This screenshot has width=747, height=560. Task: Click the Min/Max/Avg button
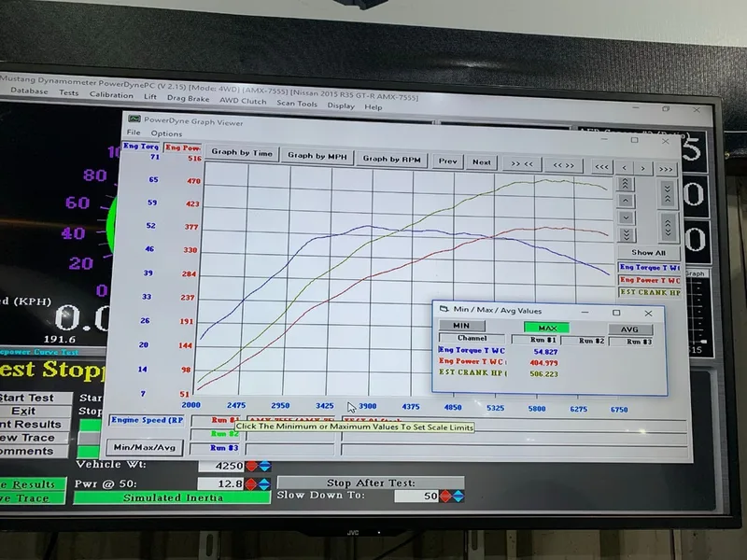(145, 447)
